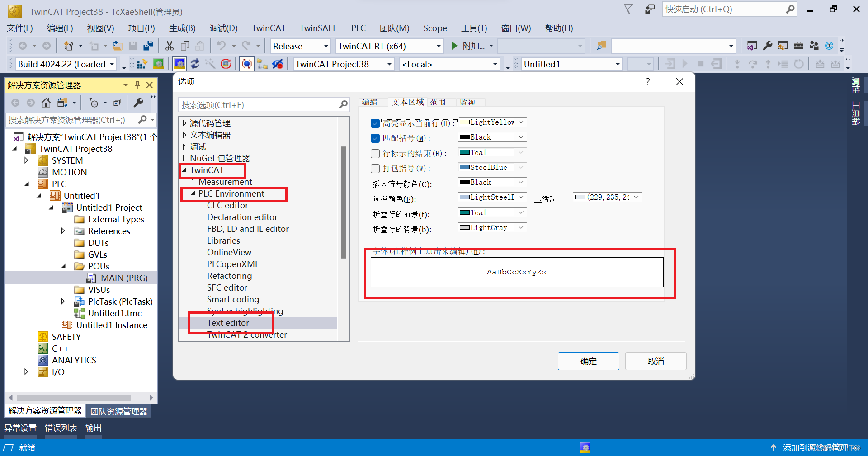Select Declaration editor in options tree

click(242, 217)
